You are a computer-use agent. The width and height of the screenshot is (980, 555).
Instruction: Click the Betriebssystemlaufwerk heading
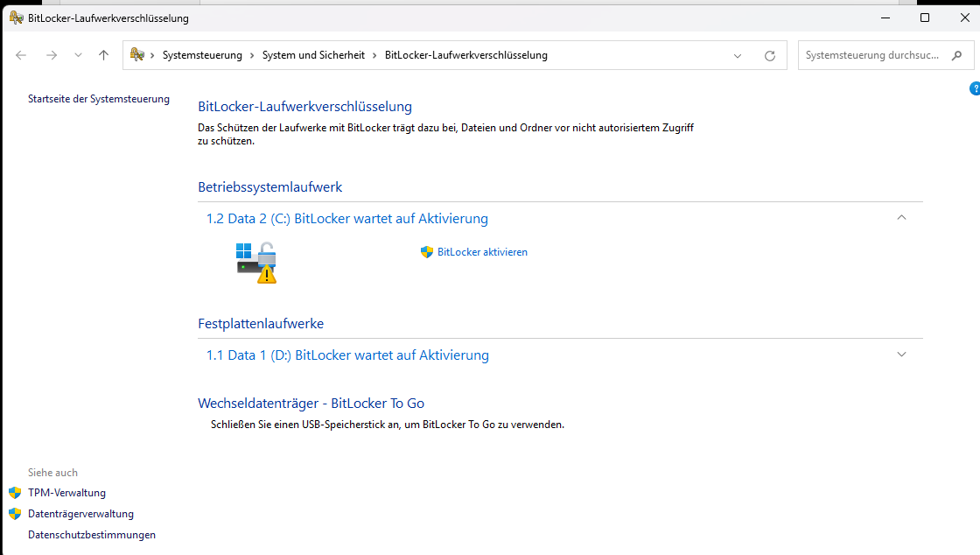pos(270,186)
